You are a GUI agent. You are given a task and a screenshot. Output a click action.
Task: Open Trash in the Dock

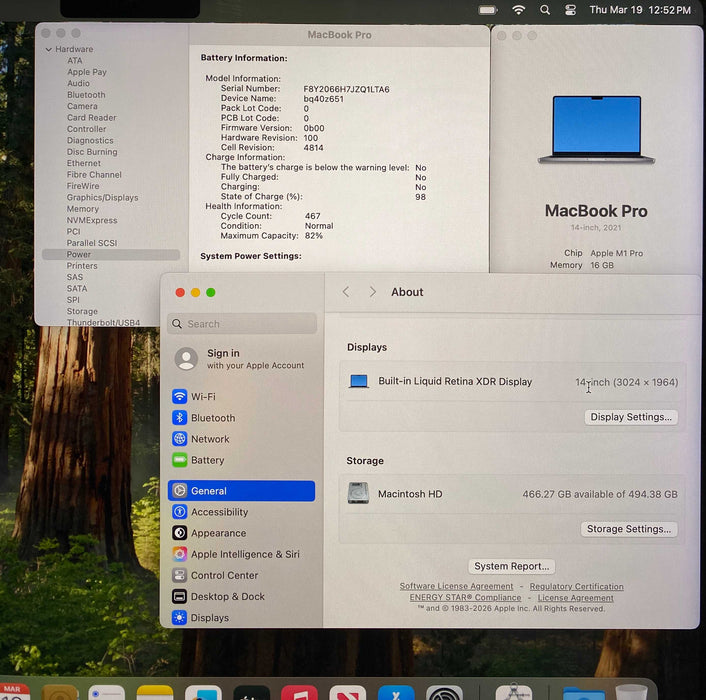[x=631, y=692]
